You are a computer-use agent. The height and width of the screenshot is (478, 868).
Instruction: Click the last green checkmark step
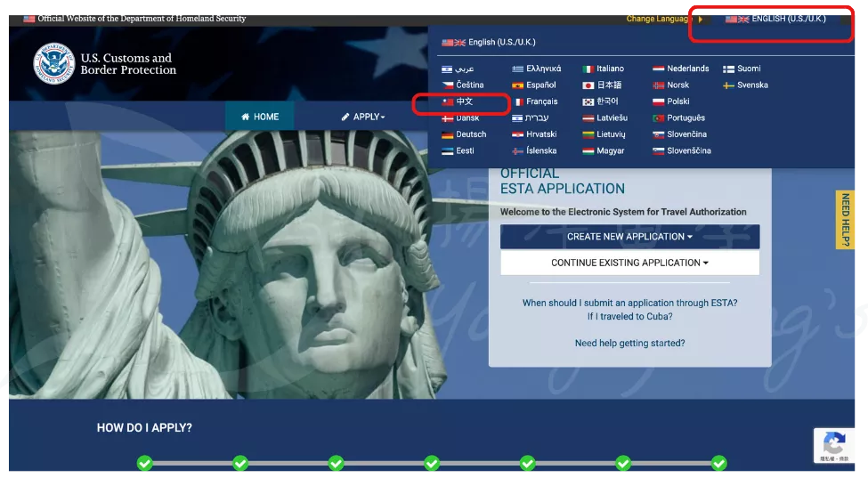[x=719, y=463]
